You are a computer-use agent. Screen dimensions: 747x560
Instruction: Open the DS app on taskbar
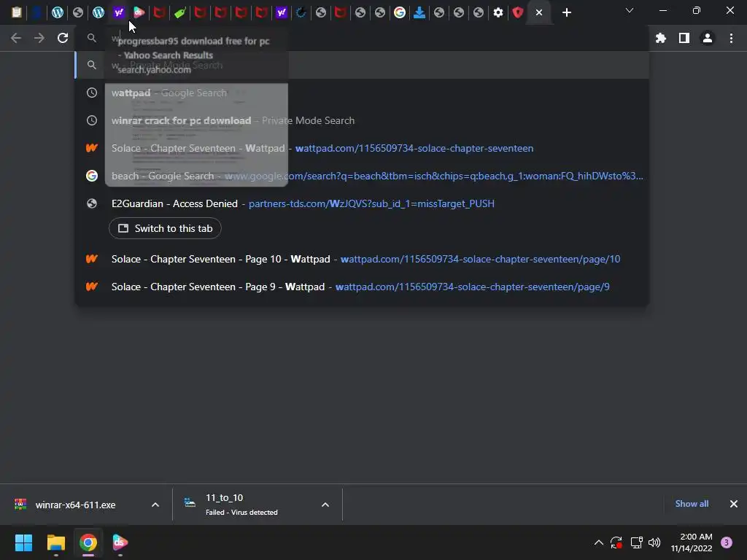click(x=120, y=542)
